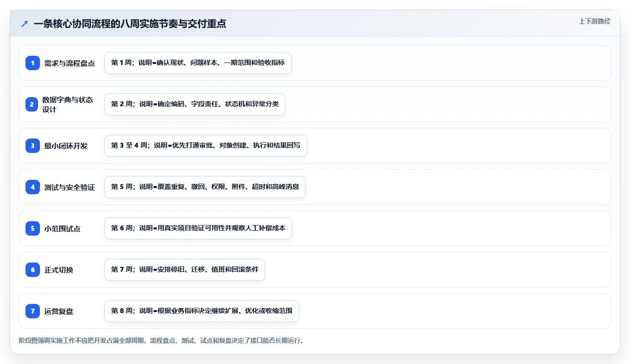Click step number 4 badge
Viewport: 630px width, 364px height.
pos(33,187)
